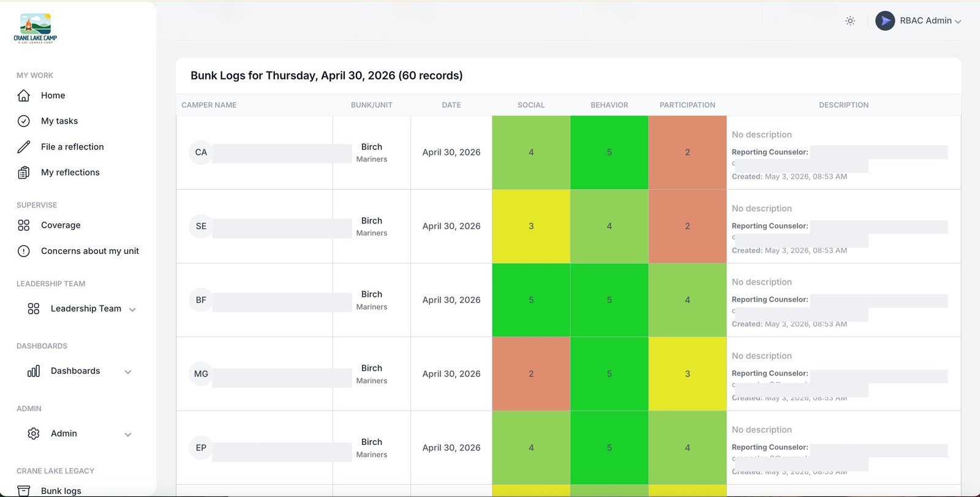Sort by Social column header

coord(531,105)
